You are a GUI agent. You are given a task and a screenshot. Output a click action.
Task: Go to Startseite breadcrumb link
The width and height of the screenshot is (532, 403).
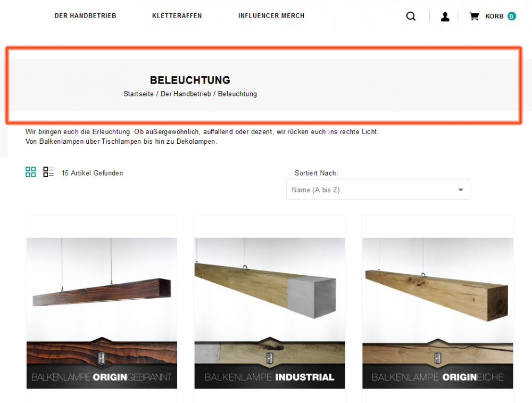point(138,94)
